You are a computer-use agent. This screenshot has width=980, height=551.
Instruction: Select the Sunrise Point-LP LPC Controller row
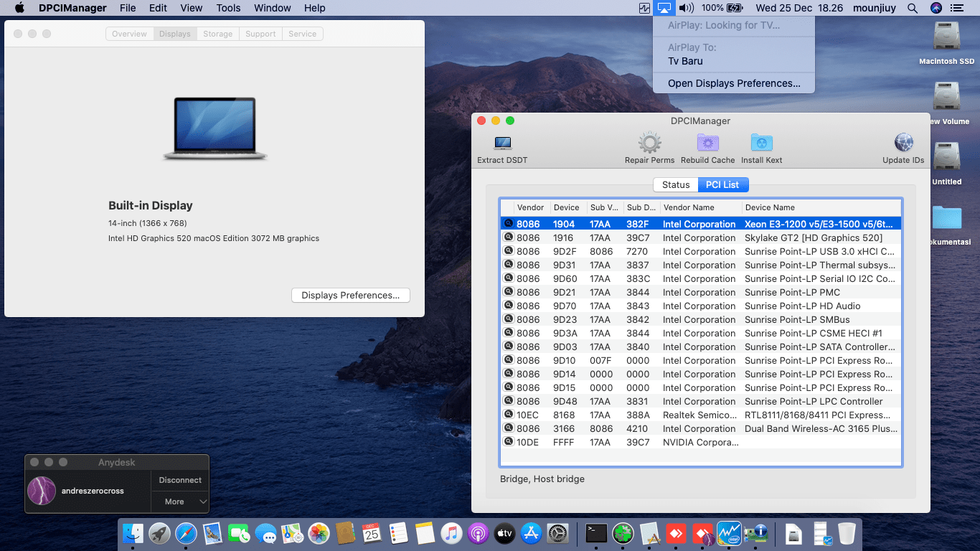click(x=700, y=401)
